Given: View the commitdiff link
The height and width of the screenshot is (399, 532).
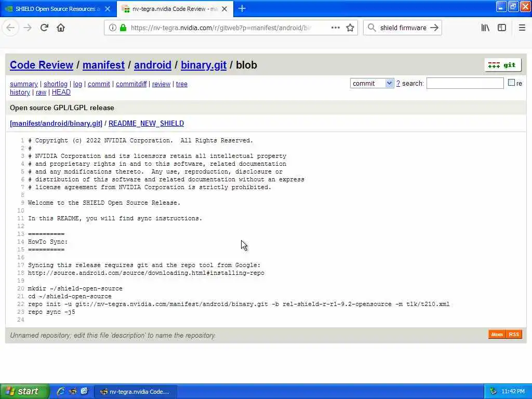Looking at the screenshot, I should coord(131,84).
